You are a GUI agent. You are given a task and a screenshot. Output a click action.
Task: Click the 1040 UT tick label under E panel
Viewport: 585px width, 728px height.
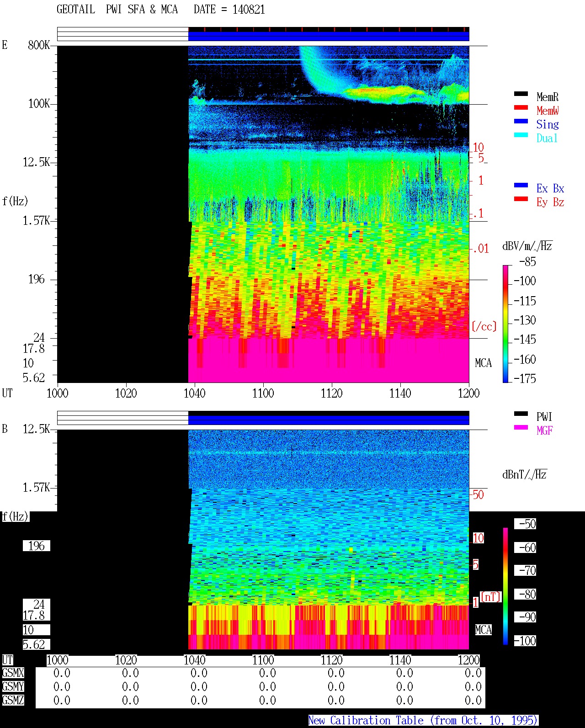tap(194, 393)
